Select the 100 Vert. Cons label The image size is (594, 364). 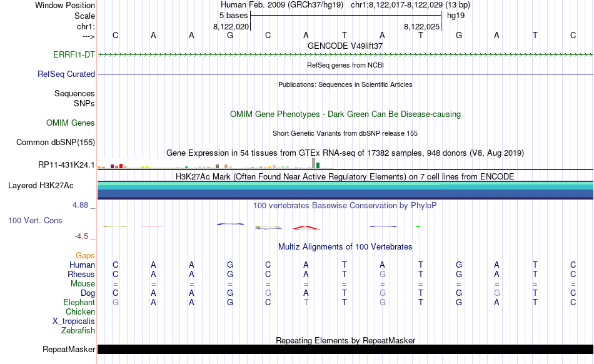(x=35, y=220)
